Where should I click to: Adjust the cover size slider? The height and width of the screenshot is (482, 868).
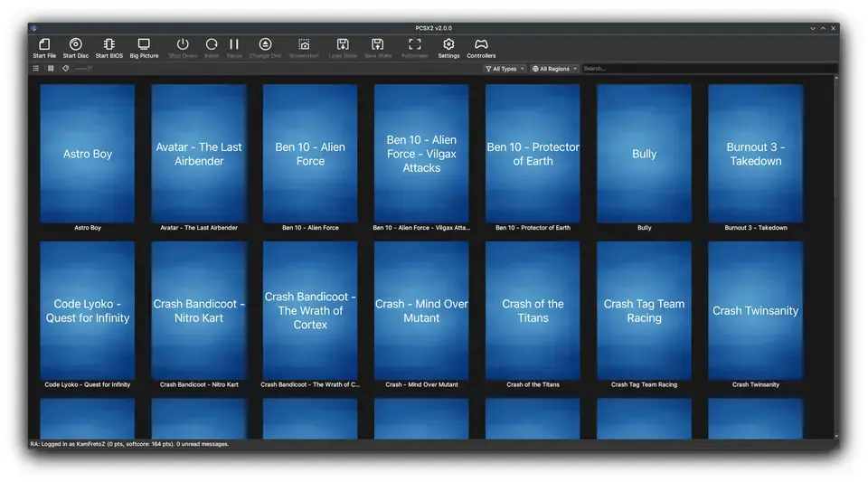pos(83,69)
